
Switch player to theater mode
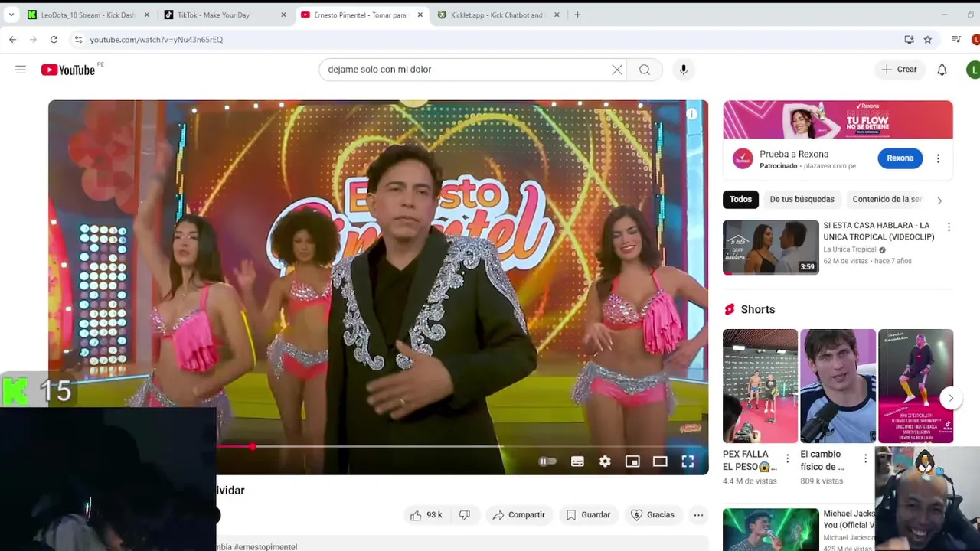coord(660,461)
